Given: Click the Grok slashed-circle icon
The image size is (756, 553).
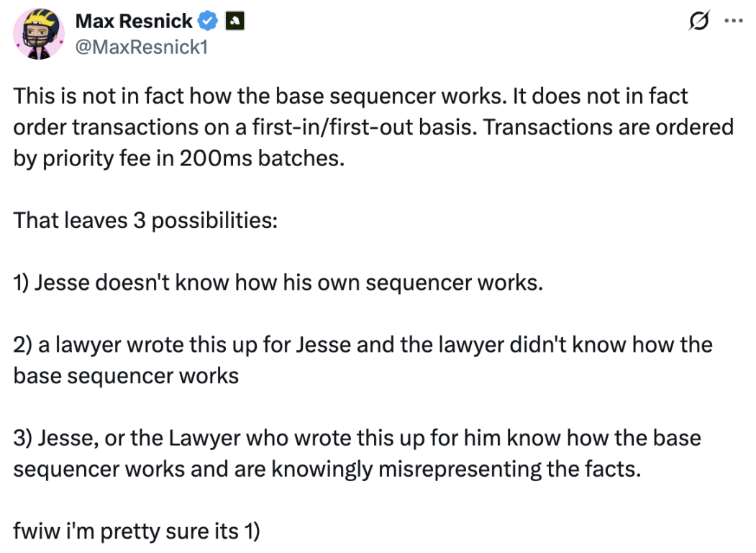Looking at the screenshot, I should pyautogui.click(x=697, y=23).
